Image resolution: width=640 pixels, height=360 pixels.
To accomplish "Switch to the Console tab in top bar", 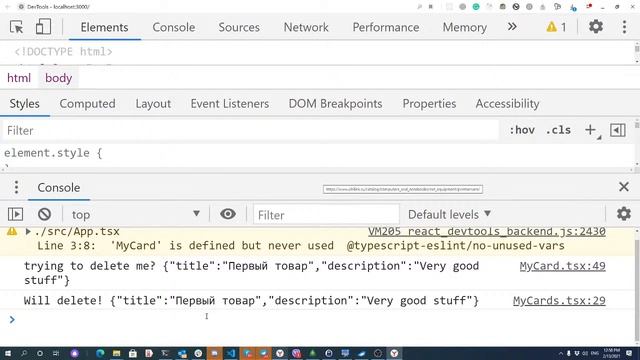I will [173, 27].
